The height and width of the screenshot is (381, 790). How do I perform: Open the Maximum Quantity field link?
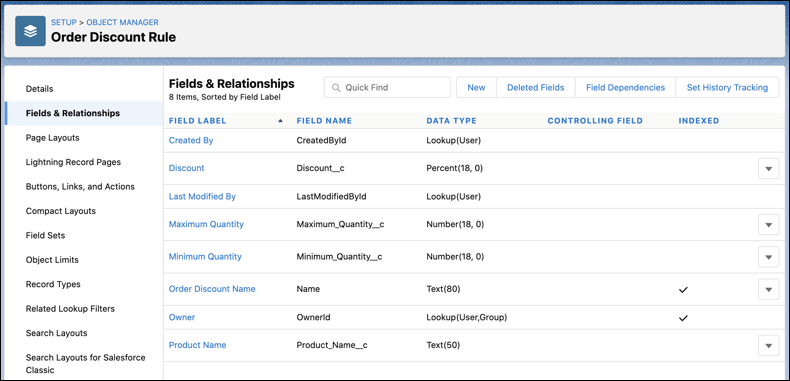click(x=206, y=224)
